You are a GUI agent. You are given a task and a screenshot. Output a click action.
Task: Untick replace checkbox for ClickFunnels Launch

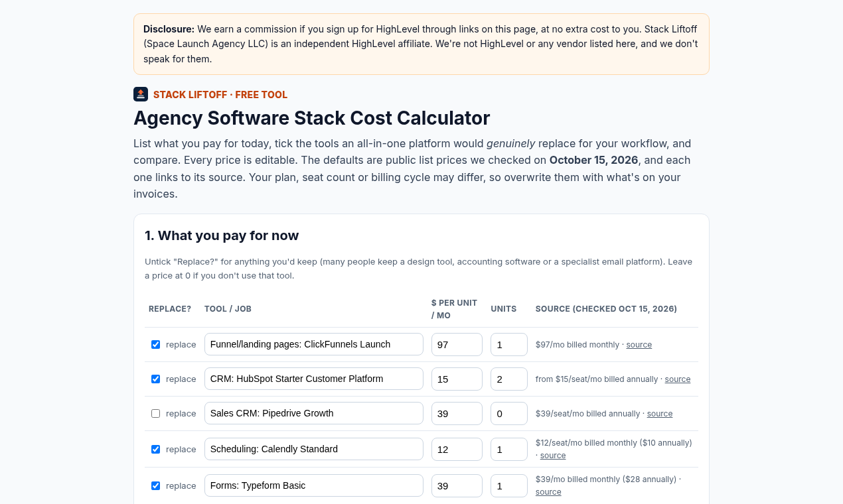156,345
